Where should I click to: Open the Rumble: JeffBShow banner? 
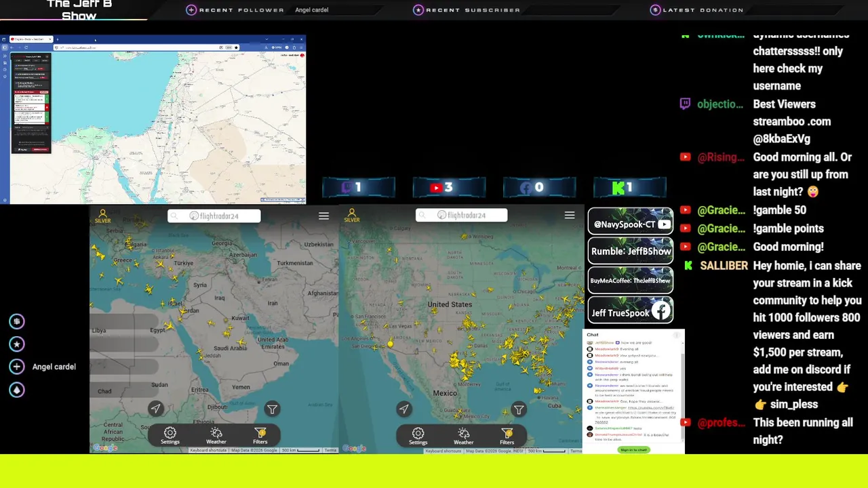[631, 251]
